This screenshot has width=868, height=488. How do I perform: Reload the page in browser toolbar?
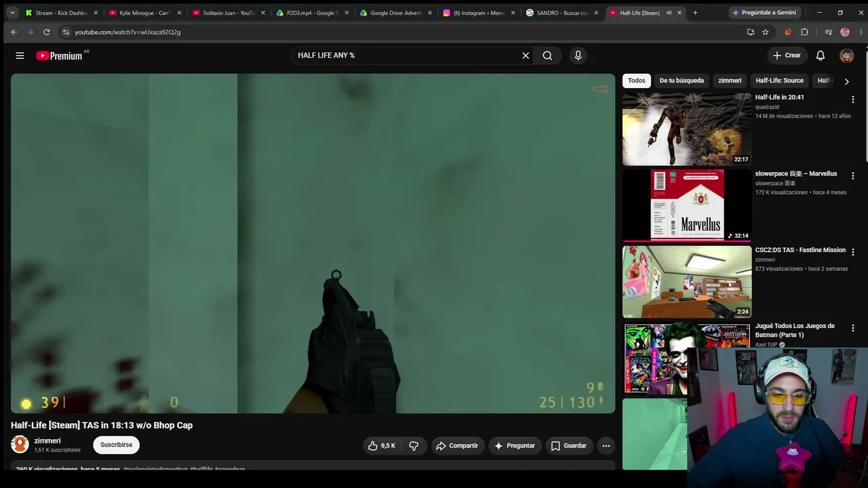[x=46, y=32]
